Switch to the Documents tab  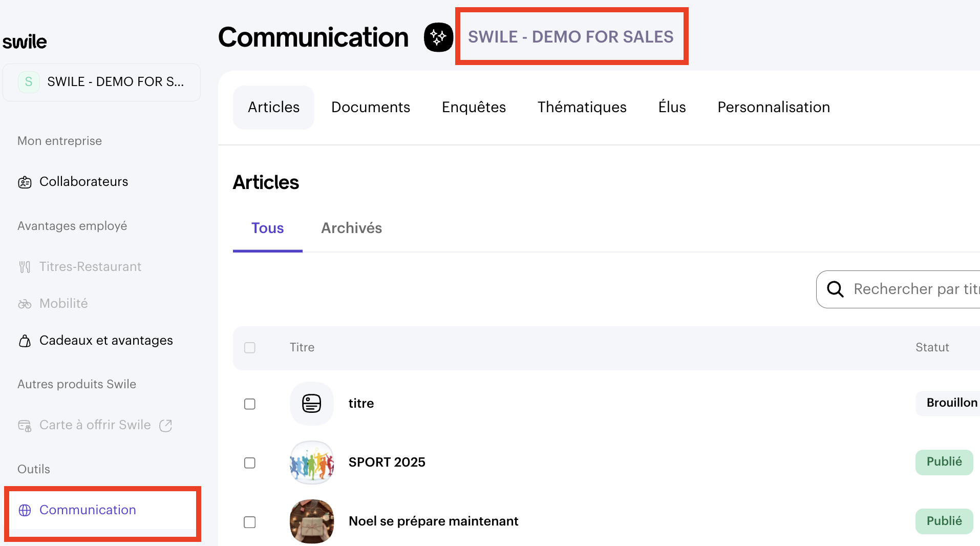coord(370,107)
